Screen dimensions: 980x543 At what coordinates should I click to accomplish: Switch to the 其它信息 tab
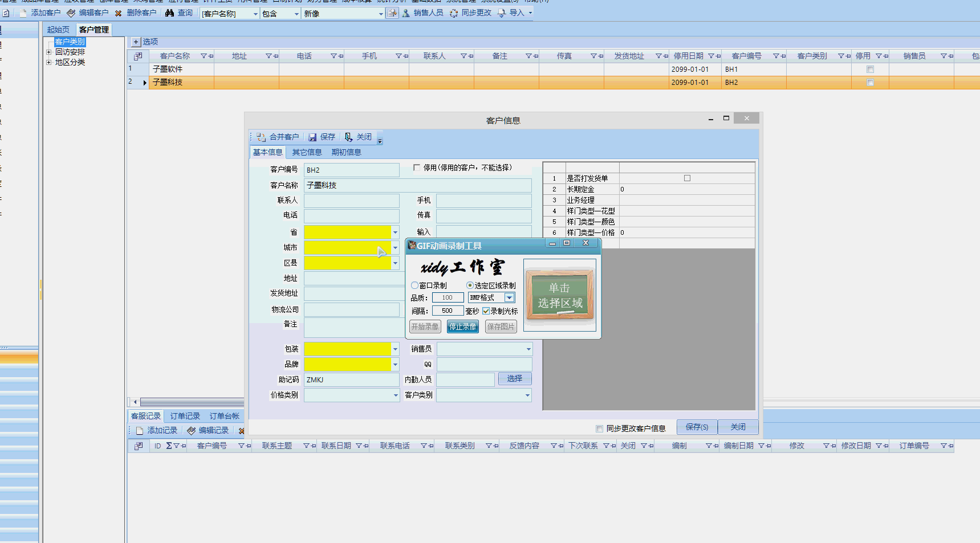307,152
